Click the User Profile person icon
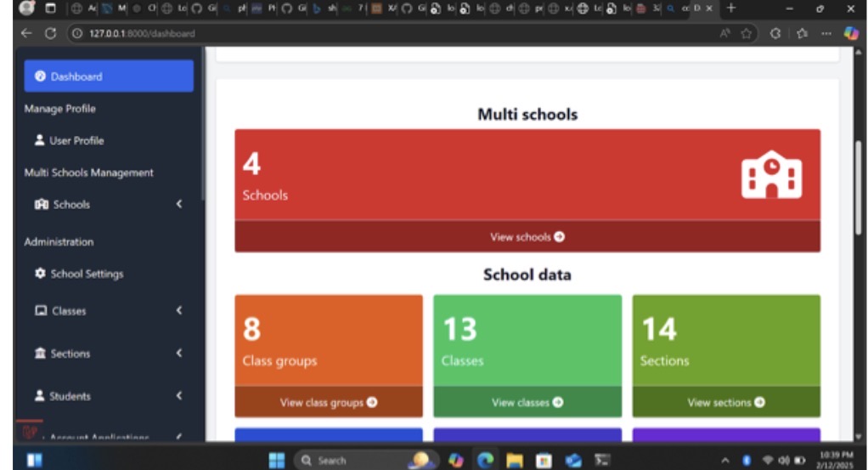The height and width of the screenshot is (470, 868). [40, 141]
